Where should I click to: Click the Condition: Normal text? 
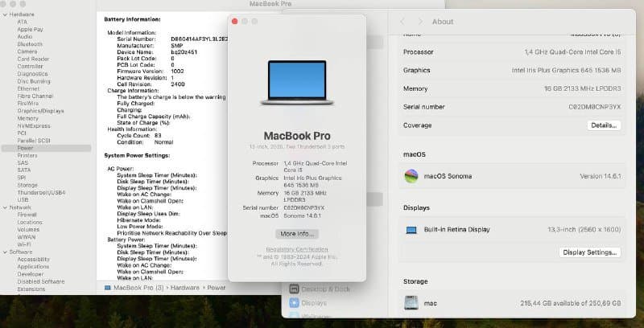pos(145,142)
